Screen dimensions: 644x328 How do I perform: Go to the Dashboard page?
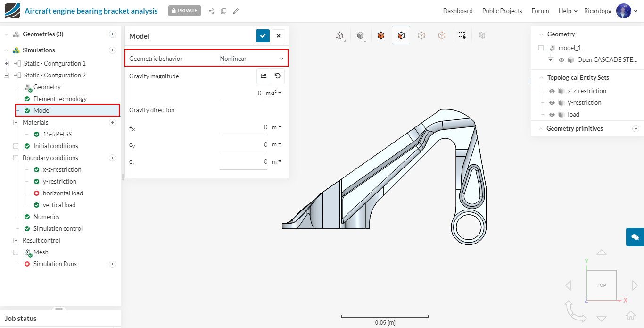457,11
